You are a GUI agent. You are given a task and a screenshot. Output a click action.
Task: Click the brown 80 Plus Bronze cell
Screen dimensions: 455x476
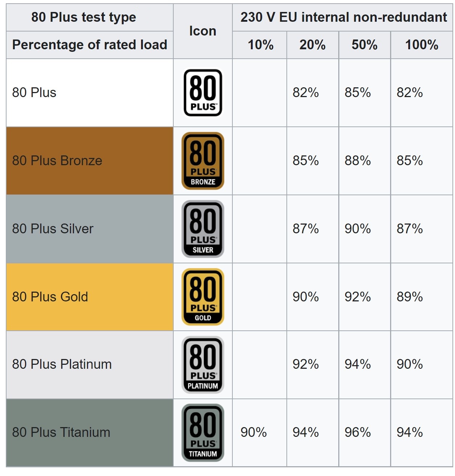pyautogui.click(x=90, y=161)
